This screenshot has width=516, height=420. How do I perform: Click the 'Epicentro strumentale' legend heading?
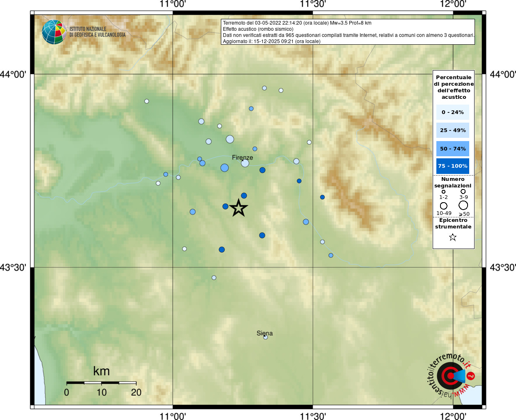[453, 223]
